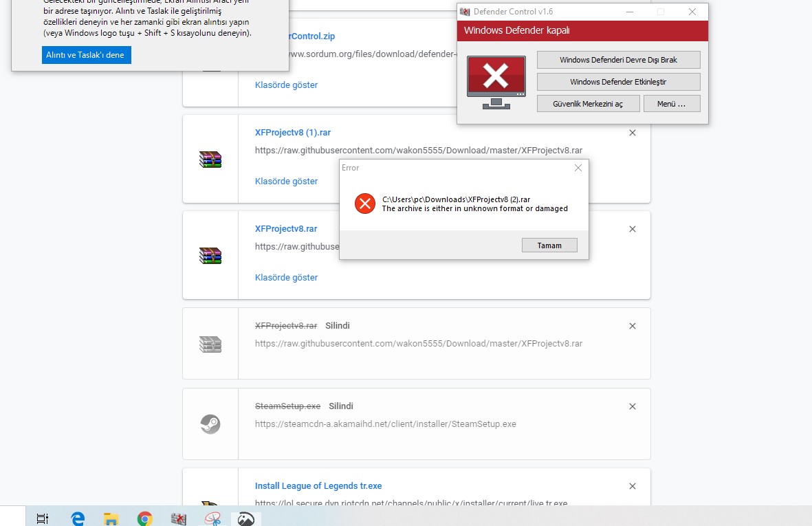Image resolution: width=812 pixels, height=526 pixels.
Task: Click XFProjectv8 (1).rar source URL text
Action: [419, 150]
